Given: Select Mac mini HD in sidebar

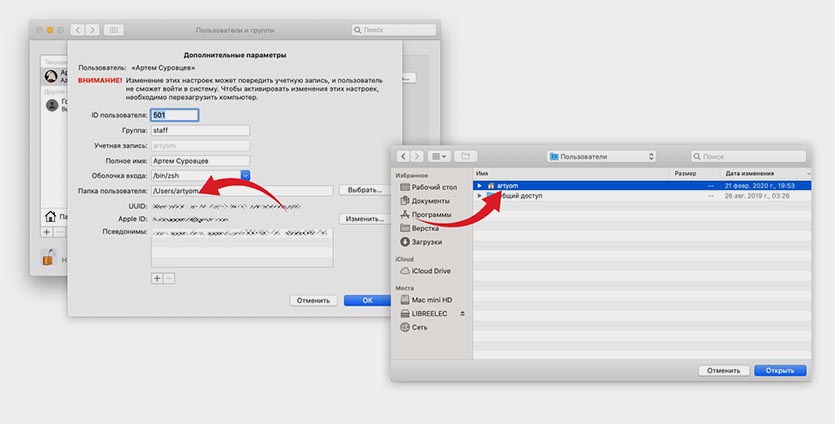Looking at the screenshot, I should [x=426, y=300].
